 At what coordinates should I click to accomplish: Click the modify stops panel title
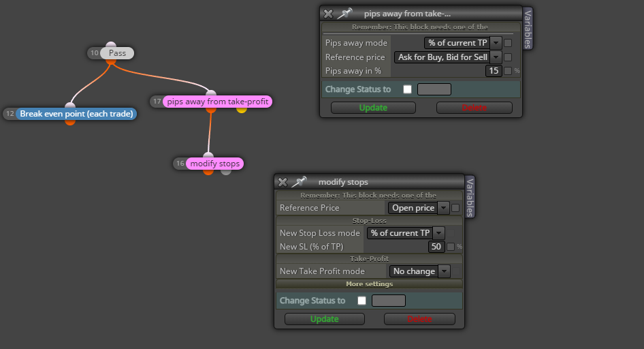[x=343, y=182]
